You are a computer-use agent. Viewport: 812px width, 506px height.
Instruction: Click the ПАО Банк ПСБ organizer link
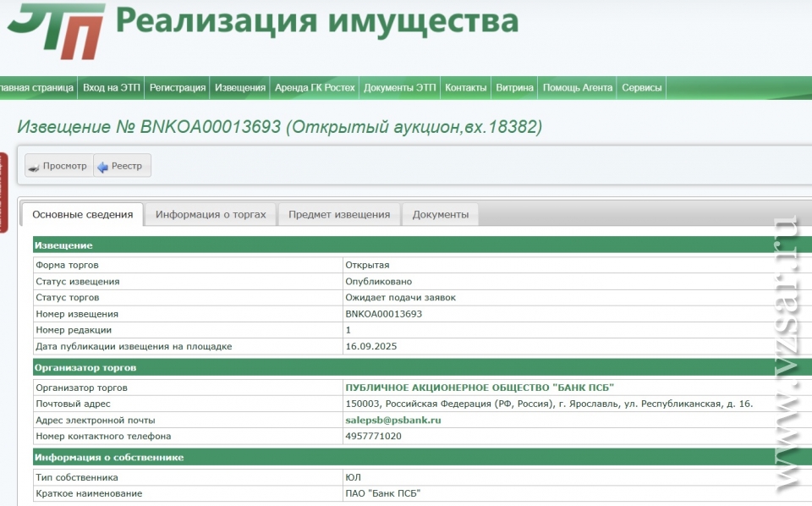coord(480,388)
